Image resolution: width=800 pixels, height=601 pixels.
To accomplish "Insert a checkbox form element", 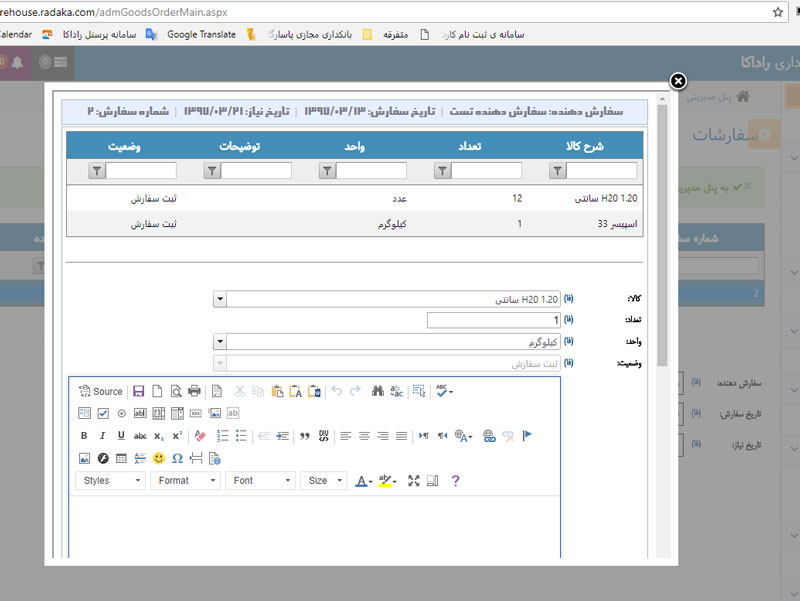I will click(103, 413).
